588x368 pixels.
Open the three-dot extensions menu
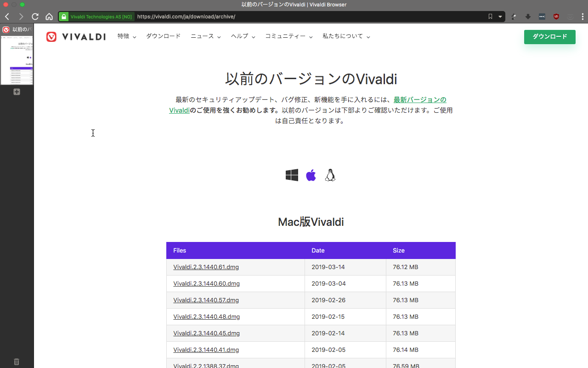583,17
